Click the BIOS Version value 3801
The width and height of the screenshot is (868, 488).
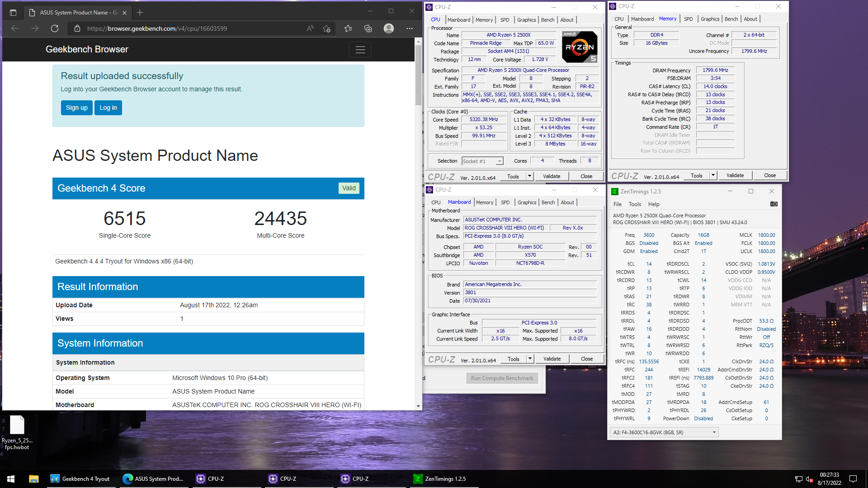click(x=530, y=293)
